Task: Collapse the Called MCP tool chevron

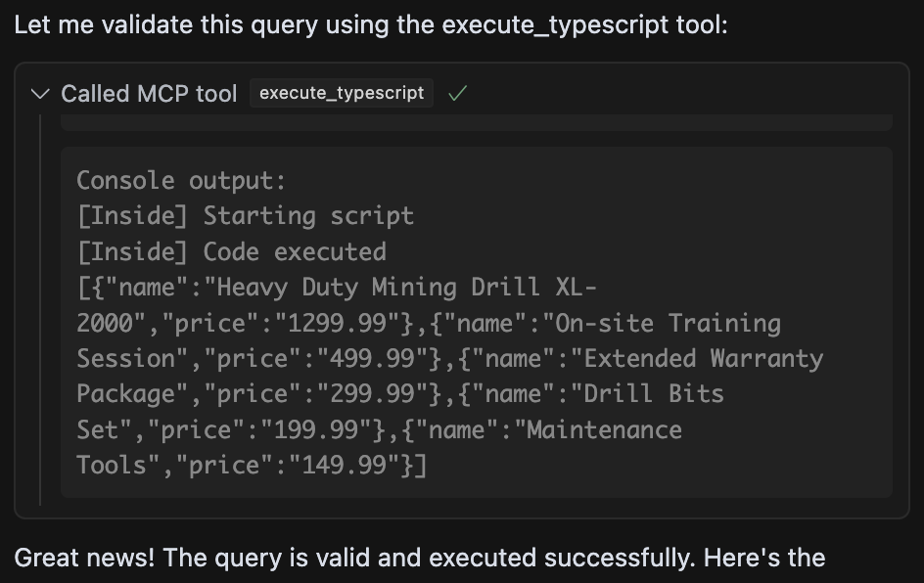Action: 40,94
